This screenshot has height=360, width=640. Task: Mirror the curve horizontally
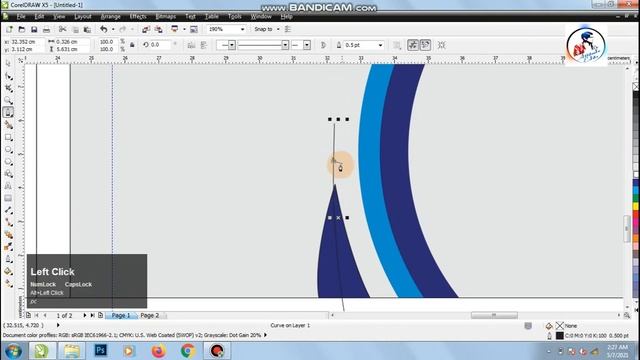pos(191,45)
